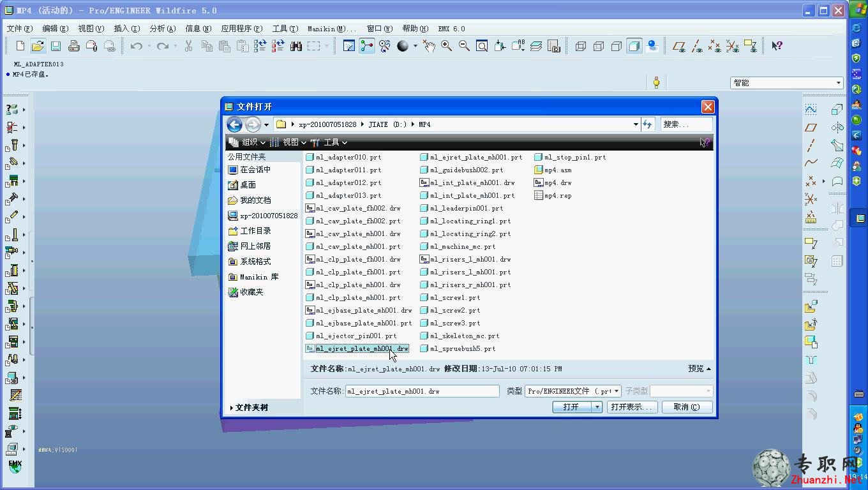Toggle spin center display icon
This screenshot has width=868, height=490.
tap(367, 46)
